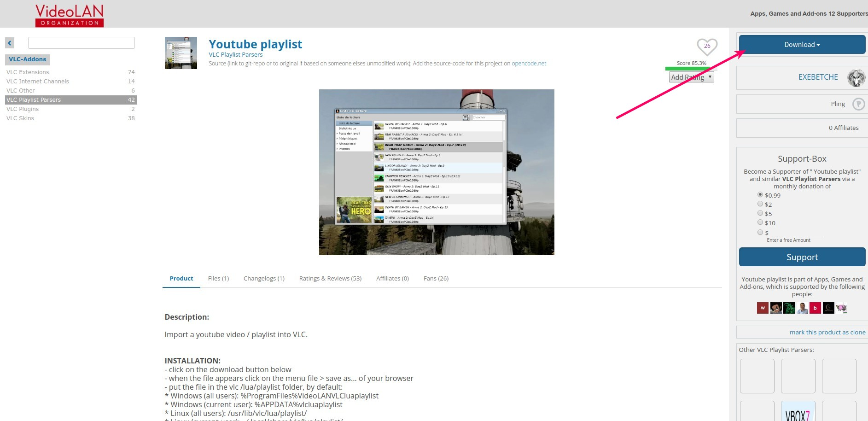868x421 pixels.
Task: Select the $2 donation option
Action: click(x=760, y=204)
